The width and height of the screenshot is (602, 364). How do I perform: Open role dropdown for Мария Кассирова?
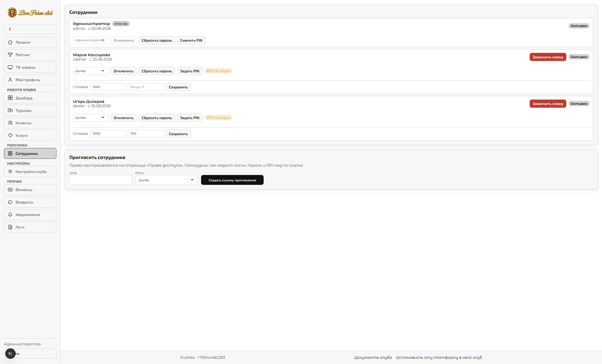pos(91,71)
